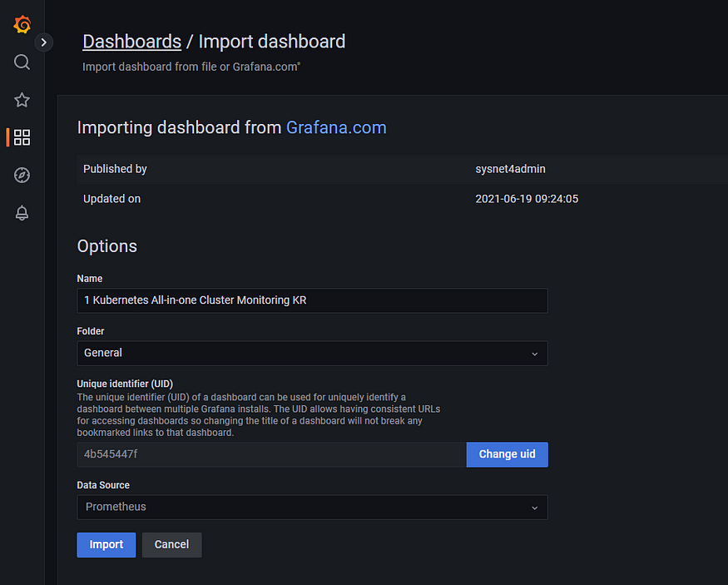The height and width of the screenshot is (585, 728).
Task: Click the Updated on label
Action: point(111,199)
